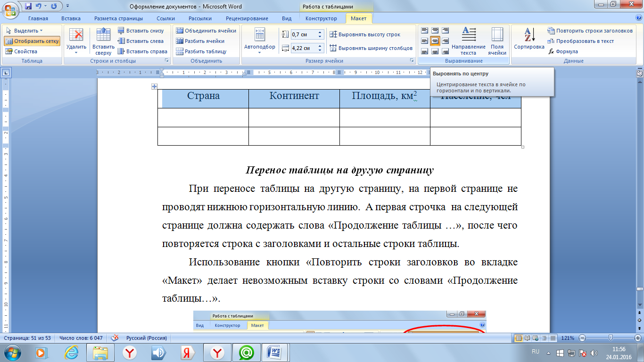Switch to Рецензирование tab

pos(247,18)
